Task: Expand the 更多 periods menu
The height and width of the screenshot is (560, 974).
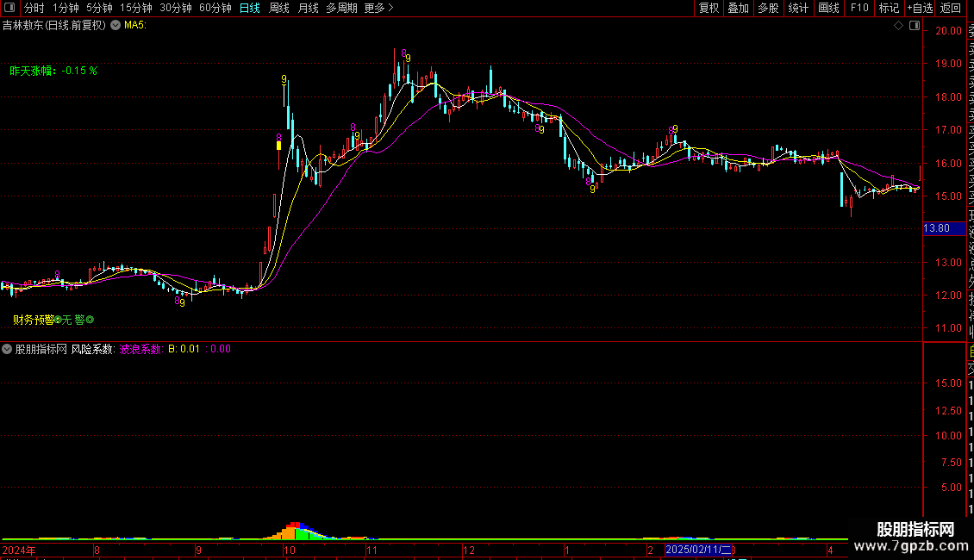Action: tap(378, 8)
